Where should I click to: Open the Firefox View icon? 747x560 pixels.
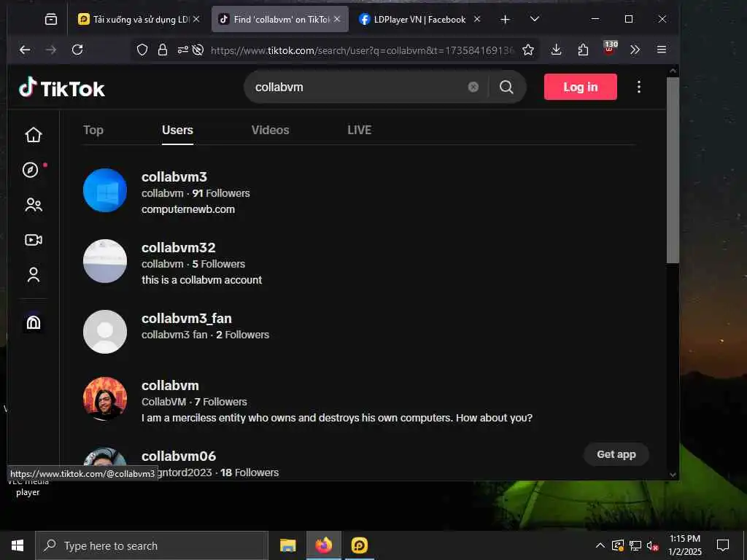(51, 19)
